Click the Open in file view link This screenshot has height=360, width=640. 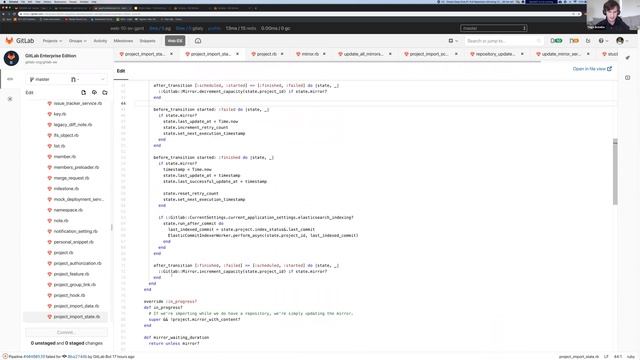tap(592, 69)
